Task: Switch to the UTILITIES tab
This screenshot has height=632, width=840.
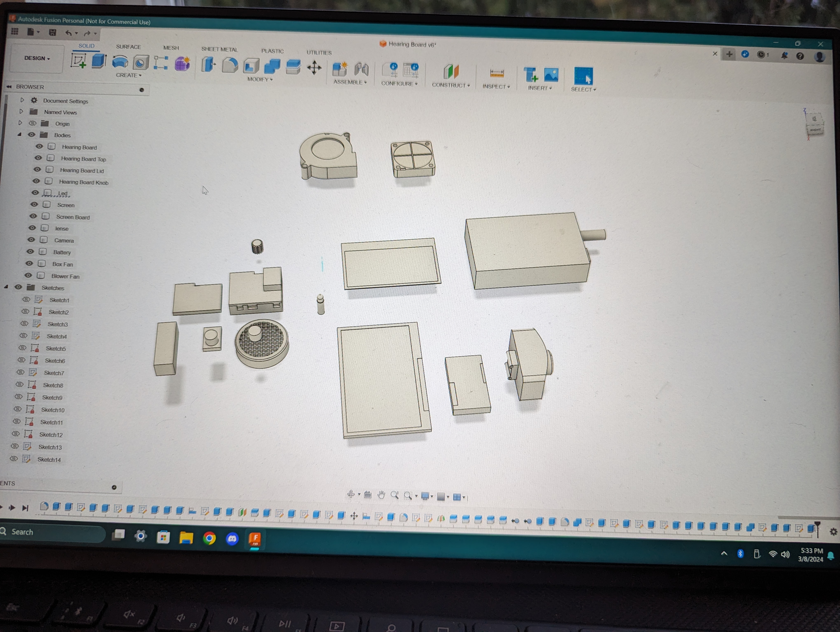Action: (319, 53)
